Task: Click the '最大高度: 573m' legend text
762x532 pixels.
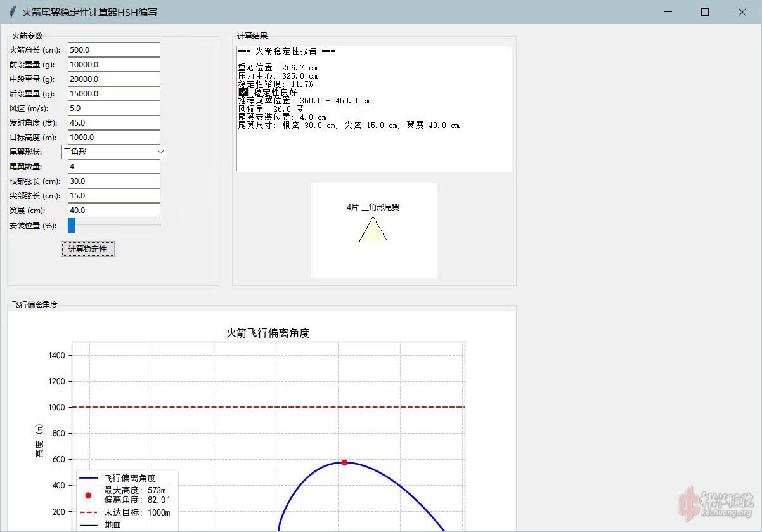Action: (x=135, y=491)
